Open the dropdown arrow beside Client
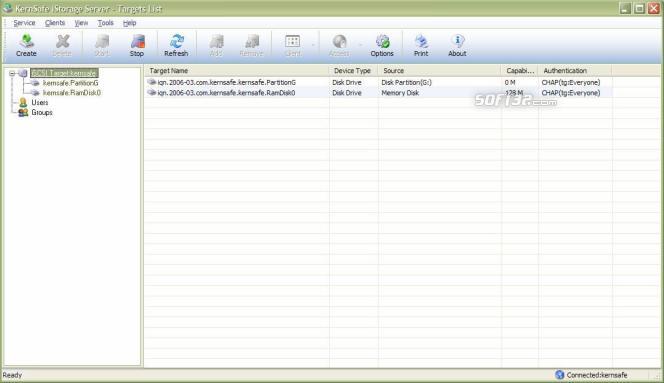The width and height of the screenshot is (664, 383). (x=313, y=45)
